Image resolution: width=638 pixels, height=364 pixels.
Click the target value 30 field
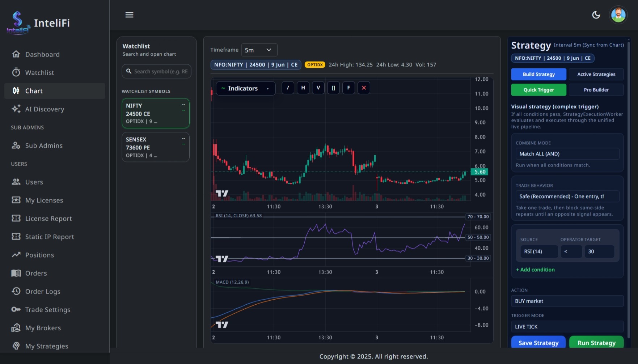599,251
